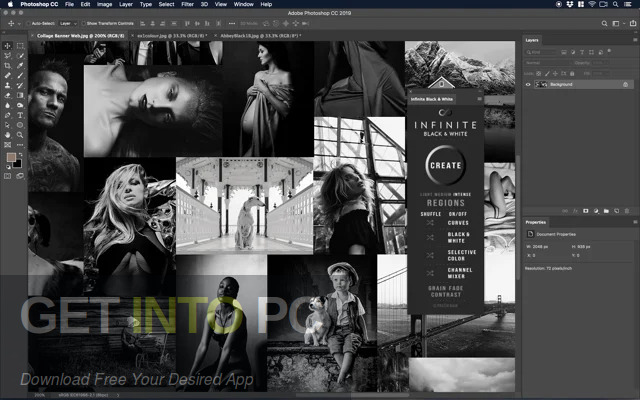Toggle Selective Color in Infinite panel

pyautogui.click(x=462, y=256)
